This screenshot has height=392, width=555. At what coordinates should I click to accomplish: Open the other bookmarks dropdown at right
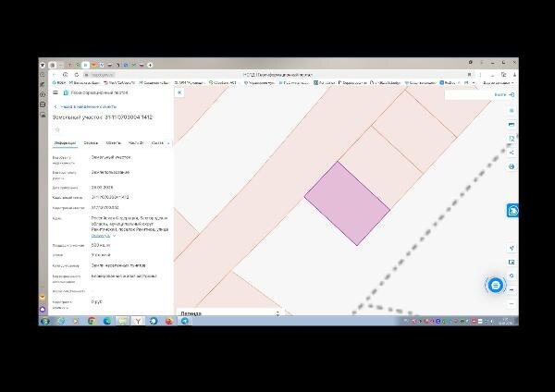point(499,83)
